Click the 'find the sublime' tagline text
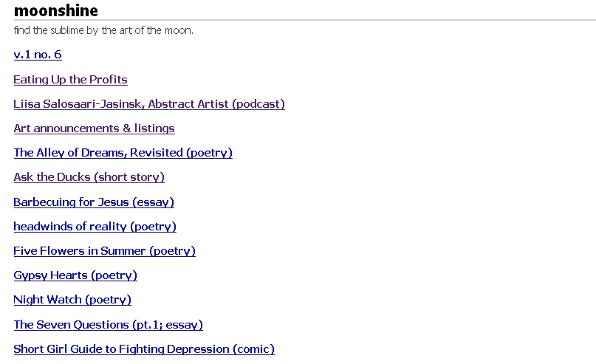Image resolution: width=596 pixels, height=364 pixels. pyautogui.click(x=103, y=31)
